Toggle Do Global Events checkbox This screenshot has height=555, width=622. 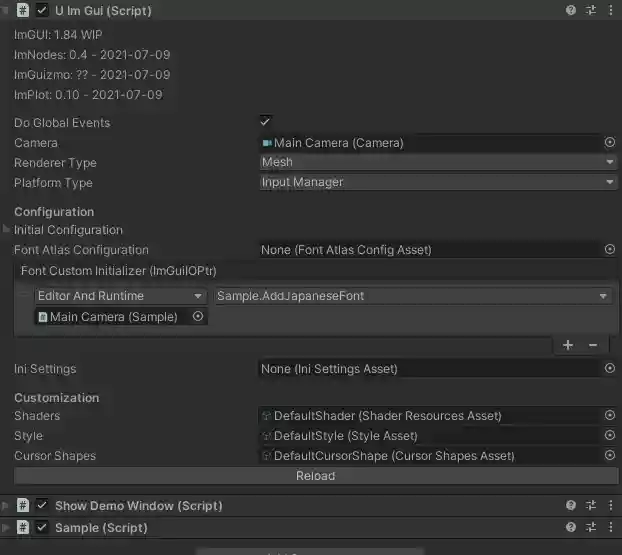[x=265, y=121]
